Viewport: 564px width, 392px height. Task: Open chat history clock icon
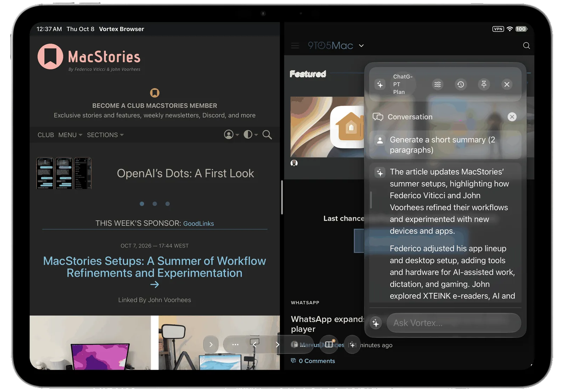point(461,84)
